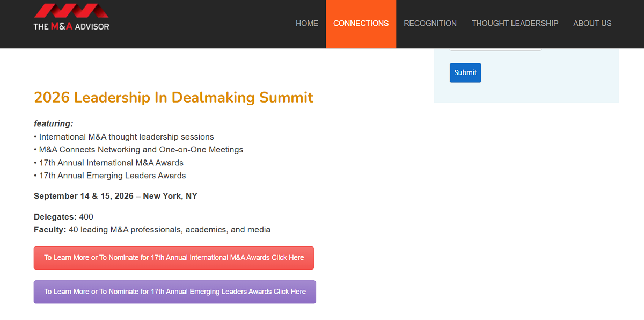
Task: Navigate to the HOME menu item
Action: pyautogui.click(x=307, y=23)
